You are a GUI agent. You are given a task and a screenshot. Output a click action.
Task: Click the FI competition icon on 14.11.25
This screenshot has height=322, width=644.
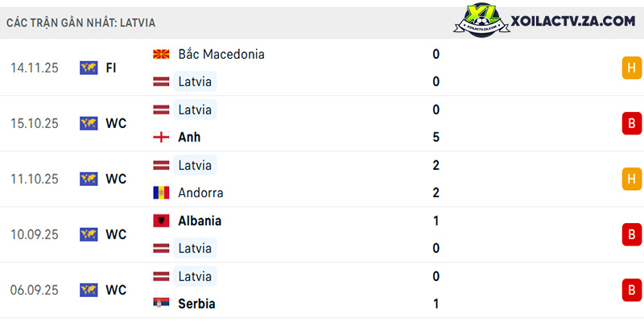(89, 68)
